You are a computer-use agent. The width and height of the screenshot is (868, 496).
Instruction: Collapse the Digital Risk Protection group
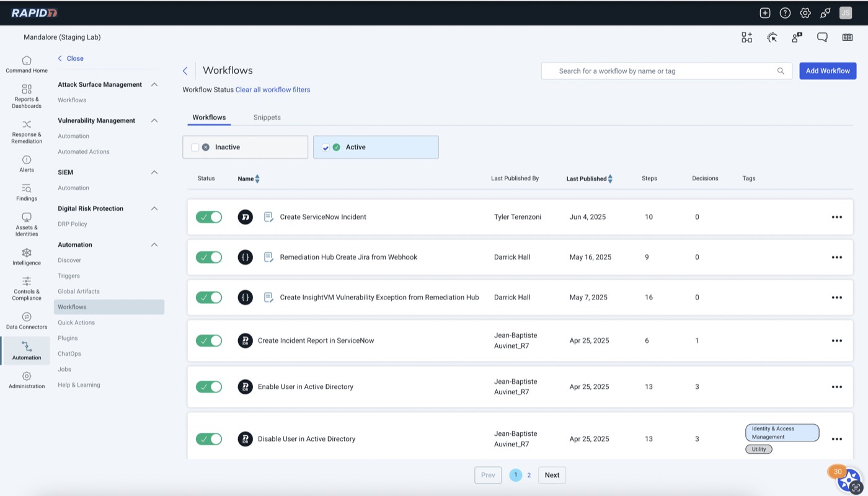pyautogui.click(x=154, y=208)
